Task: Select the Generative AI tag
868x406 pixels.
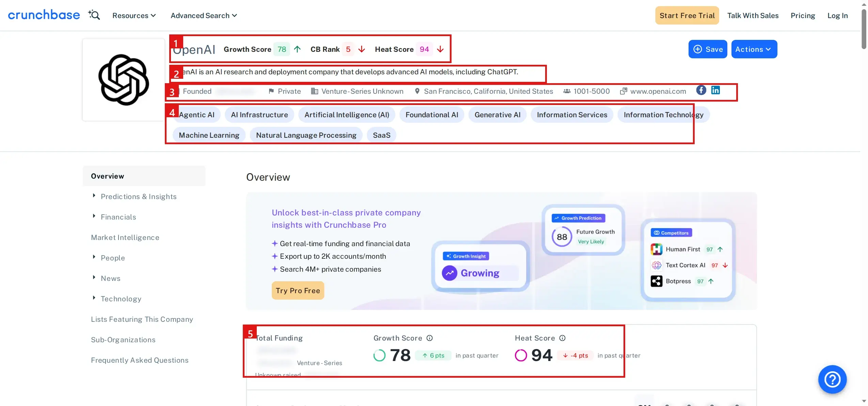Action: pos(498,115)
